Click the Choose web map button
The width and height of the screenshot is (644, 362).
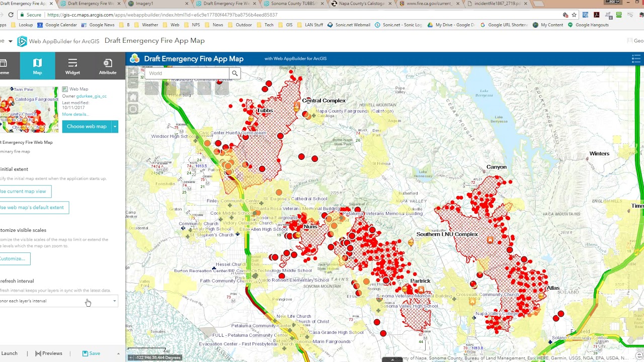[x=87, y=126]
